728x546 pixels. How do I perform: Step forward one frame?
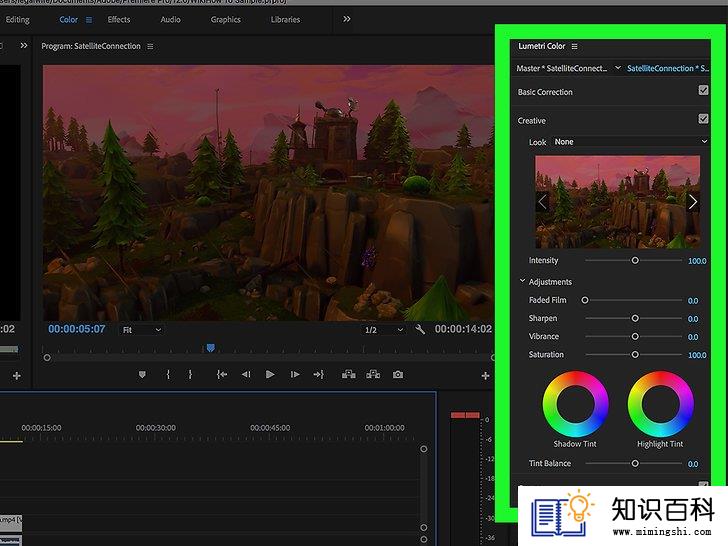point(295,374)
